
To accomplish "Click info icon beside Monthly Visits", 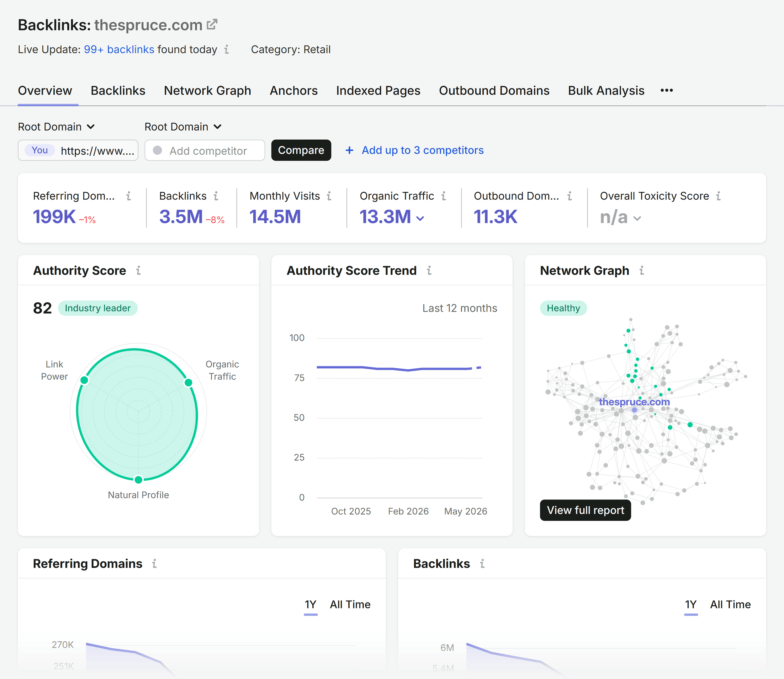I will [x=329, y=196].
